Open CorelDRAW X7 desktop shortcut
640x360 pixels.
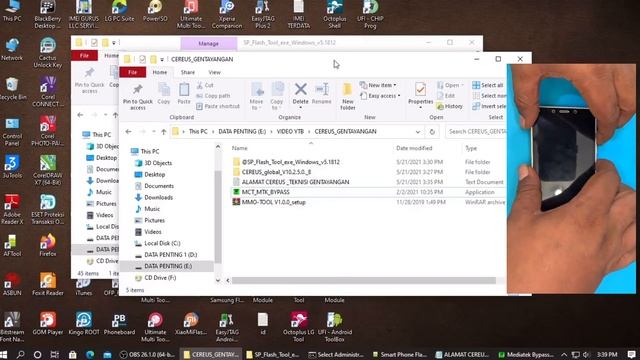point(48,170)
